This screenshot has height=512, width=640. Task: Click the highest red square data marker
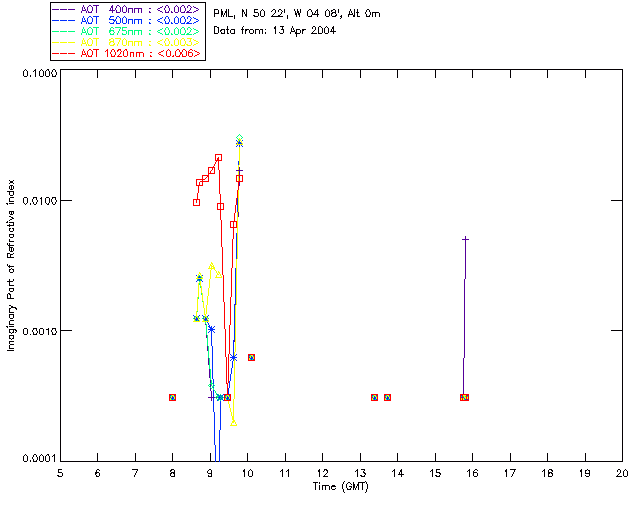218,158
